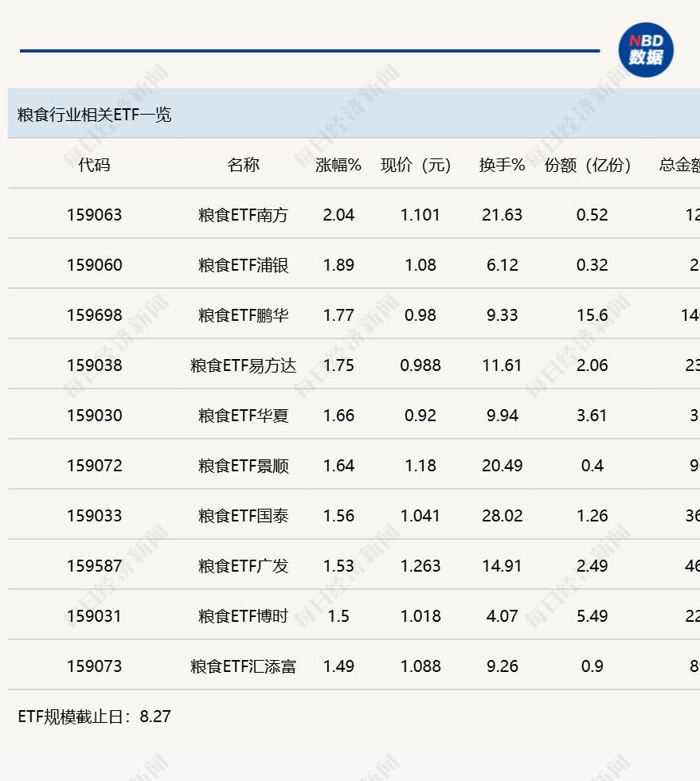Click turnover value 28.02
This screenshot has width=700, height=781.
[x=503, y=516]
